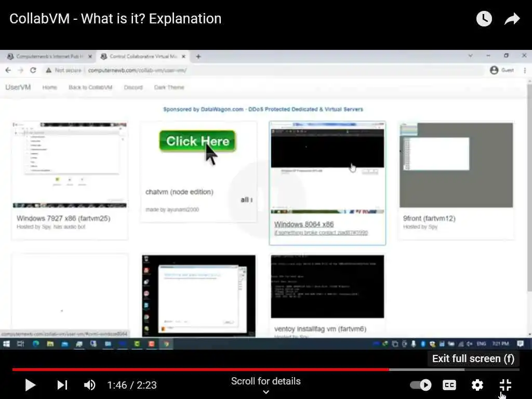The height and width of the screenshot is (399, 532).
Task: Click the green taskbar app icon
Action: tap(137, 344)
